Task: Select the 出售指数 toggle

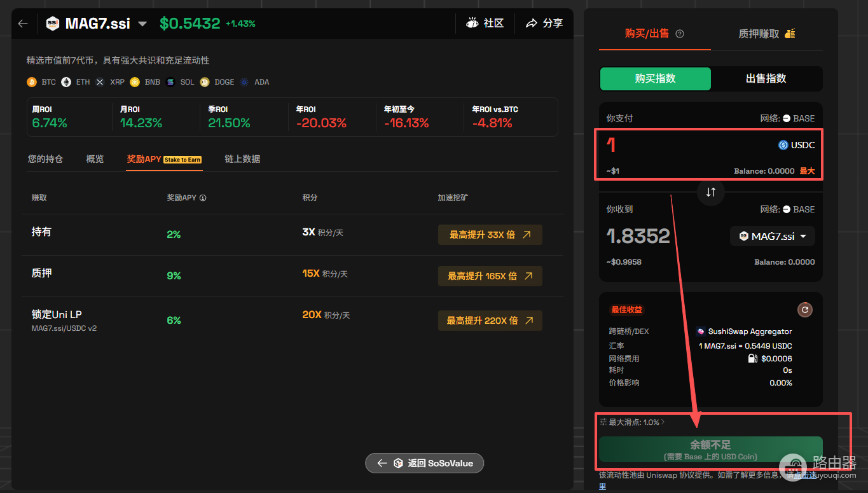Action: pos(766,79)
